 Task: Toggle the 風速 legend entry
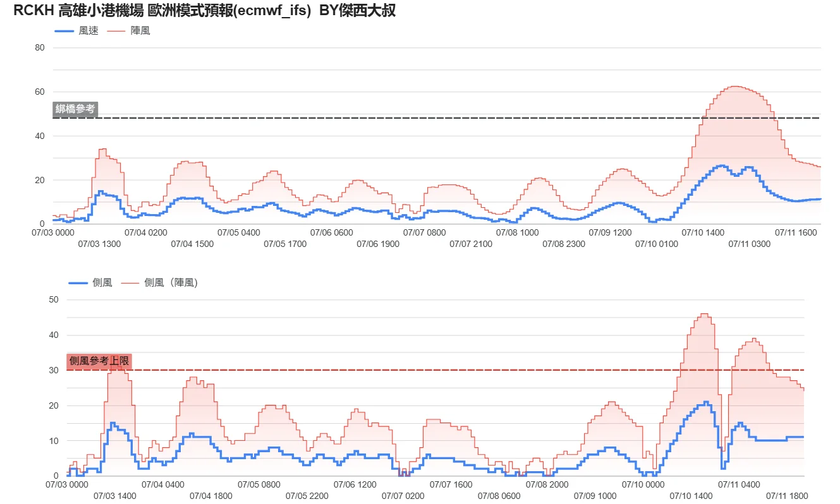(88, 30)
